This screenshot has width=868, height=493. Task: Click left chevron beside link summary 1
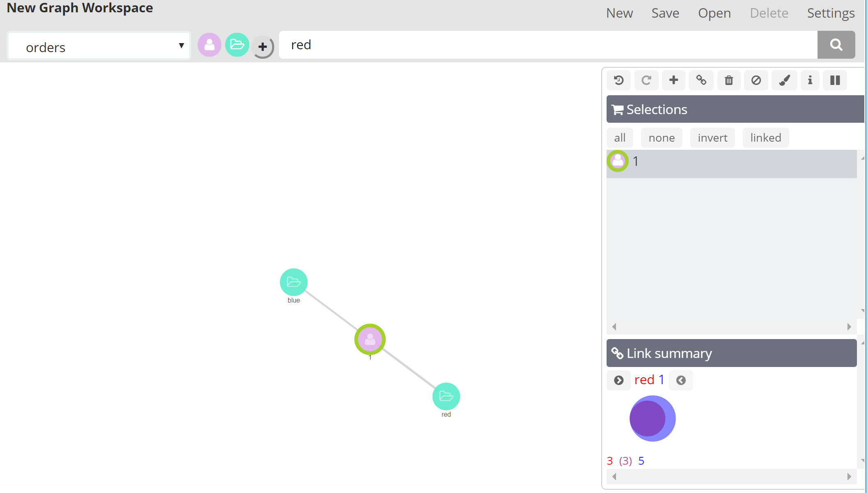coord(681,381)
